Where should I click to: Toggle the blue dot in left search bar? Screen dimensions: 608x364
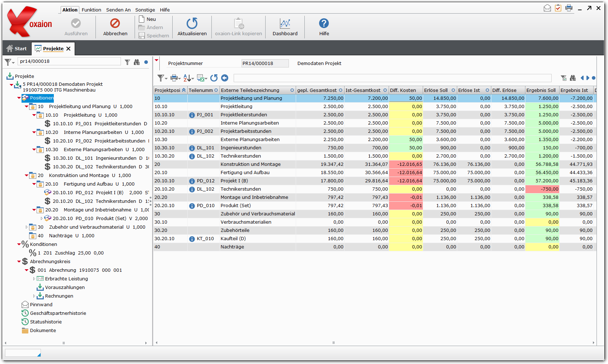(146, 62)
